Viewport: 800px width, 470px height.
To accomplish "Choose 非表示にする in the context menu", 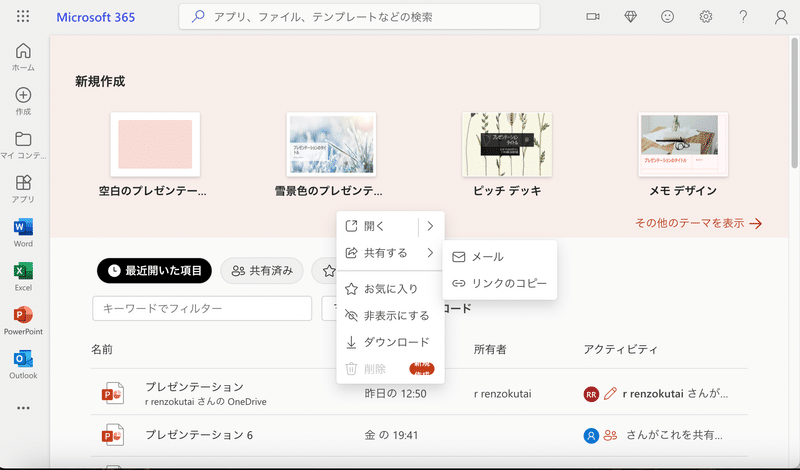I will (390, 315).
